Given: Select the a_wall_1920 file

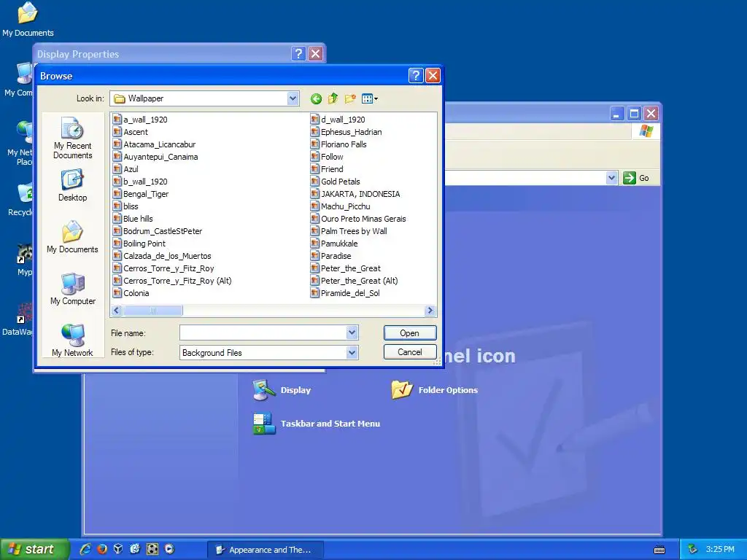Looking at the screenshot, I should click(x=140, y=120).
